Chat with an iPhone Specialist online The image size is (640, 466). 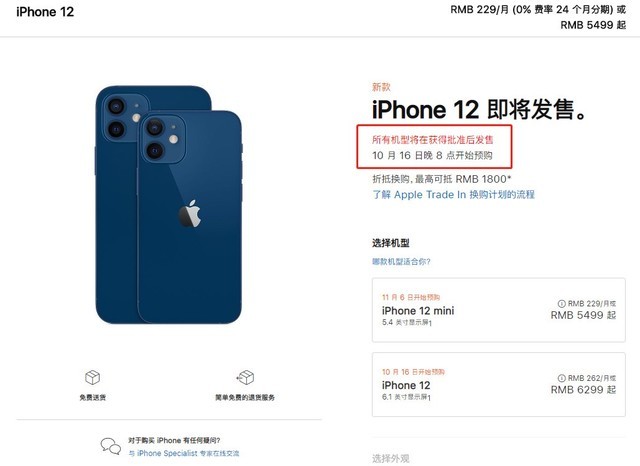[184, 453]
